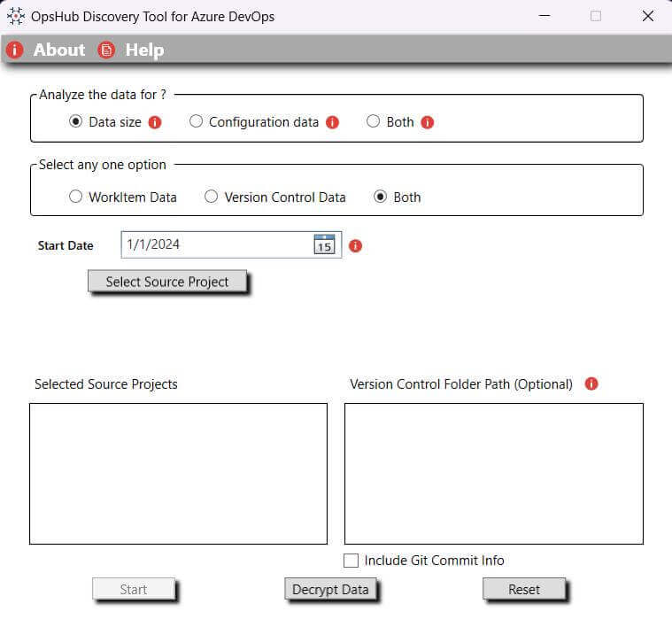Minimize the OpsHub Discovery Tool window

click(x=545, y=16)
